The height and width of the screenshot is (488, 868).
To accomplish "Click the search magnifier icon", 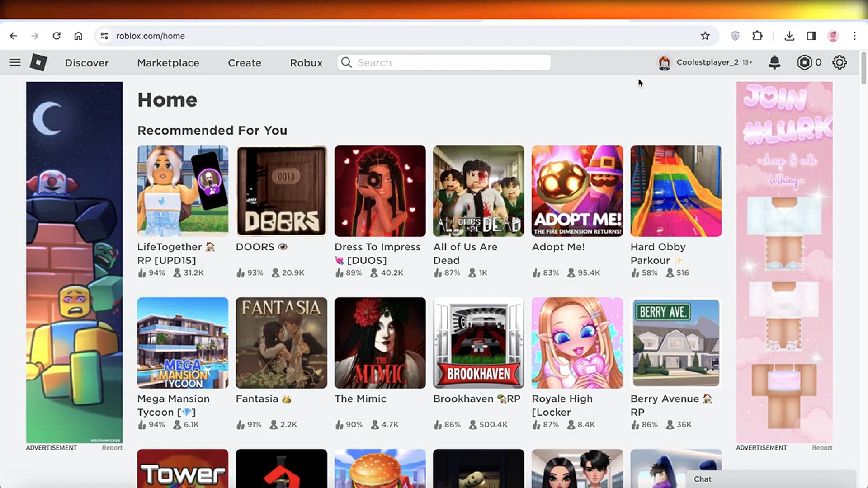I will (346, 62).
